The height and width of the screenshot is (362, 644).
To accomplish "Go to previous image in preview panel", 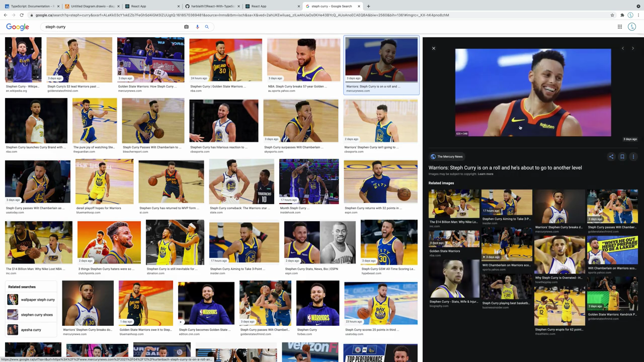I will [623, 48].
